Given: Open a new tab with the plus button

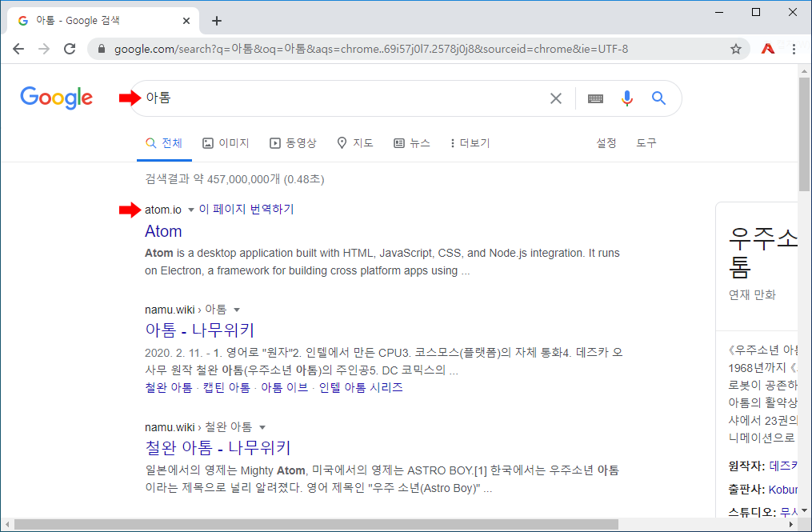Looking at the screenshot, I should pyautogui.click(x=217, y=21).
